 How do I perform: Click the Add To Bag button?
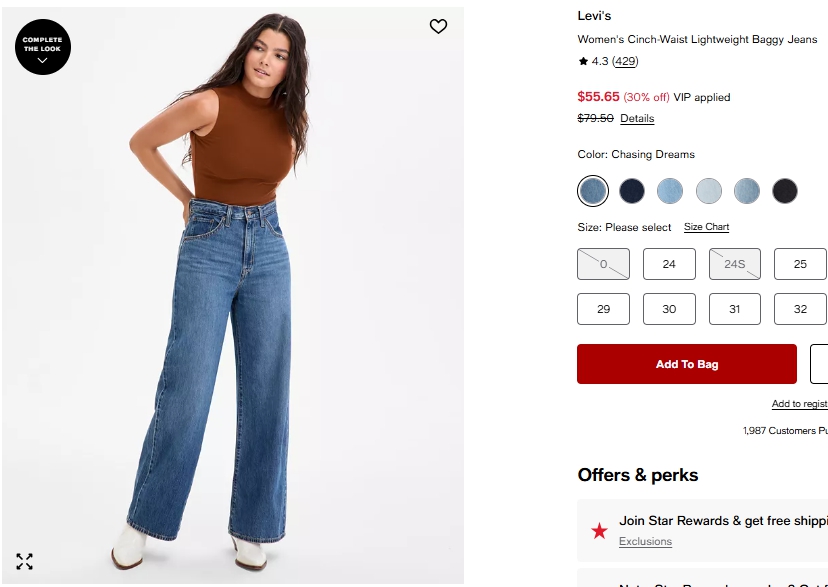(686, 364)
